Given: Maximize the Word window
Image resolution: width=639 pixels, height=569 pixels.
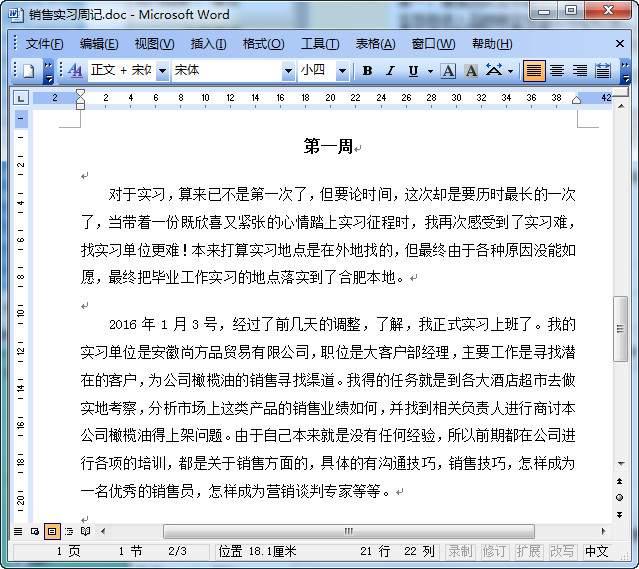Looking at the screenshot, I should (571, 11).
